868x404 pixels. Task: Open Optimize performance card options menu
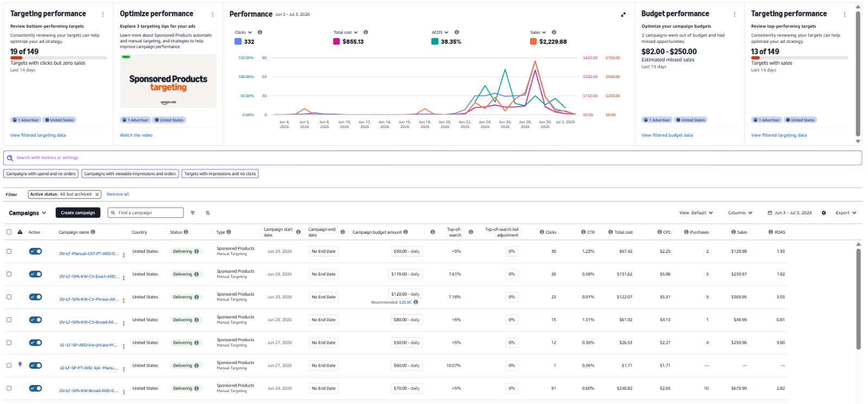coord(213,15)
